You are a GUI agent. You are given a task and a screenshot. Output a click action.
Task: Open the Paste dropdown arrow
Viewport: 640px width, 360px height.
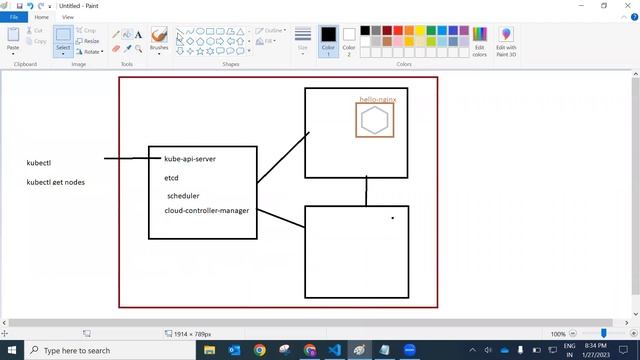[13, 54]
